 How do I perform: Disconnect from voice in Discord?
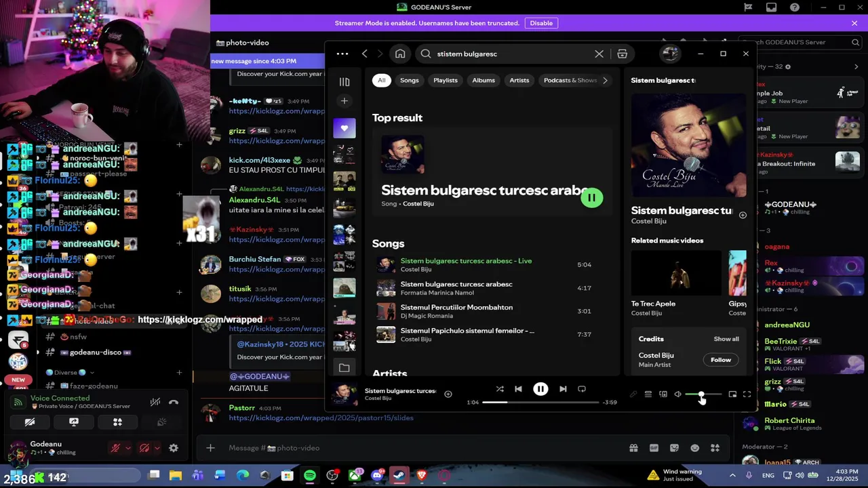[x=174, y=402]
